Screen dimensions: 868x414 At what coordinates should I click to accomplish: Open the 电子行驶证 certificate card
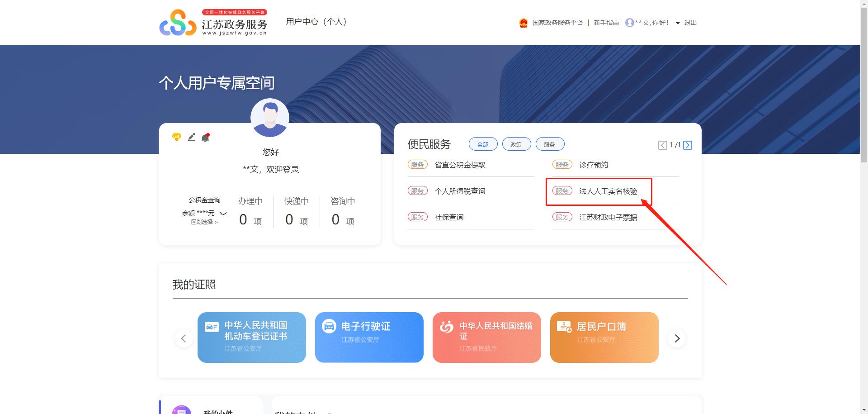click(369, 337)
